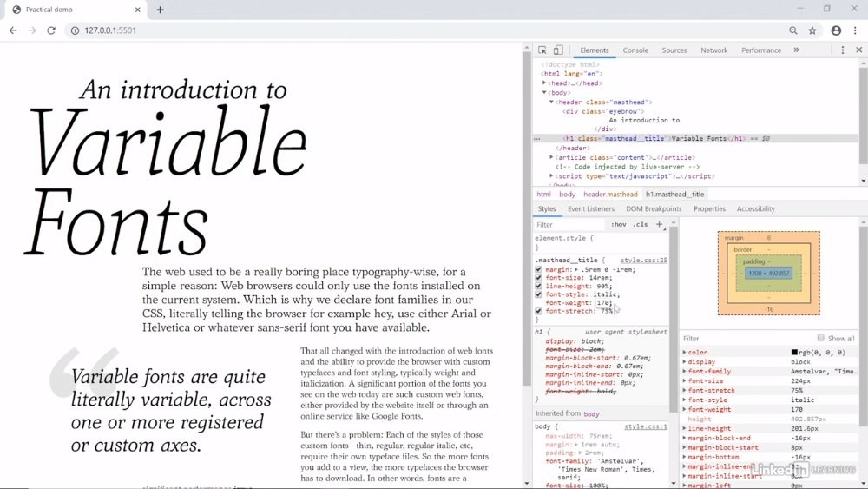Image resolution: width=868 pixels, height=489 pixels.
Task: Expand the margin shorthand in .masthead__title
Action: 577,270
